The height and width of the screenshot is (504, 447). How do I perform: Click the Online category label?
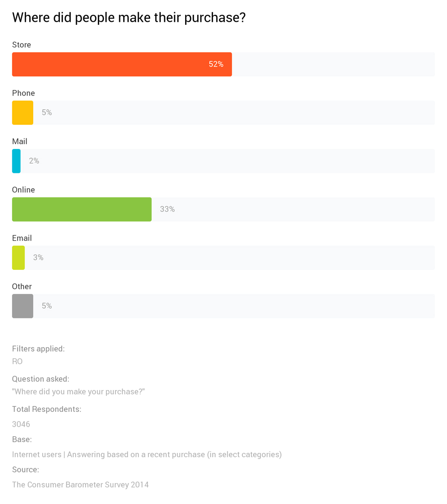pos(24,190)
